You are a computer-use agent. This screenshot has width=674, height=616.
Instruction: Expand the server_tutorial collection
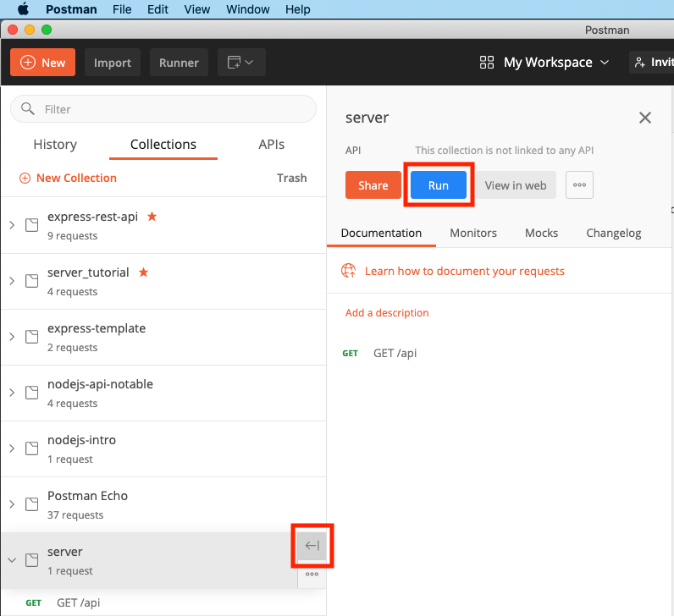(12, 281)
